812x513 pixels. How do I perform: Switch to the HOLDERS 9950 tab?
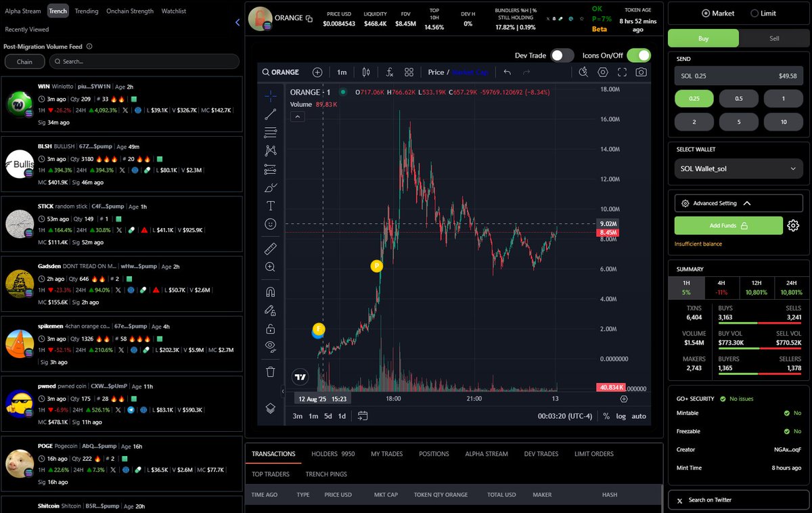click(333, 453)
